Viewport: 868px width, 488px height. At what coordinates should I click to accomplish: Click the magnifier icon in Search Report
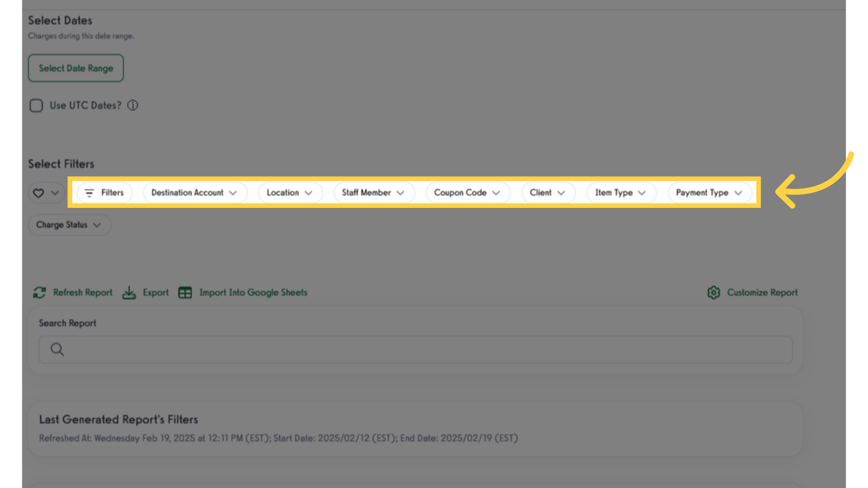coord(57,349)
